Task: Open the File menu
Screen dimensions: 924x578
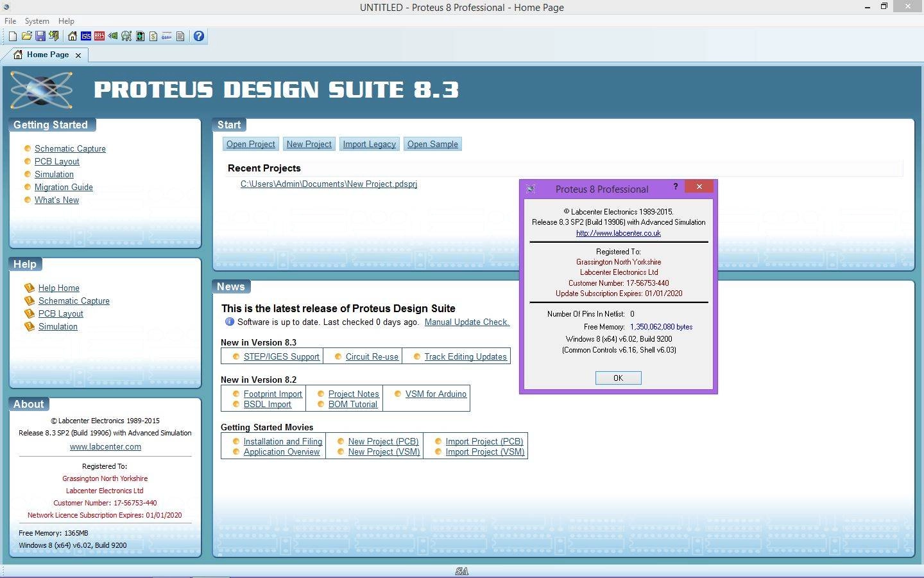Action: click(x=10, y=21)
